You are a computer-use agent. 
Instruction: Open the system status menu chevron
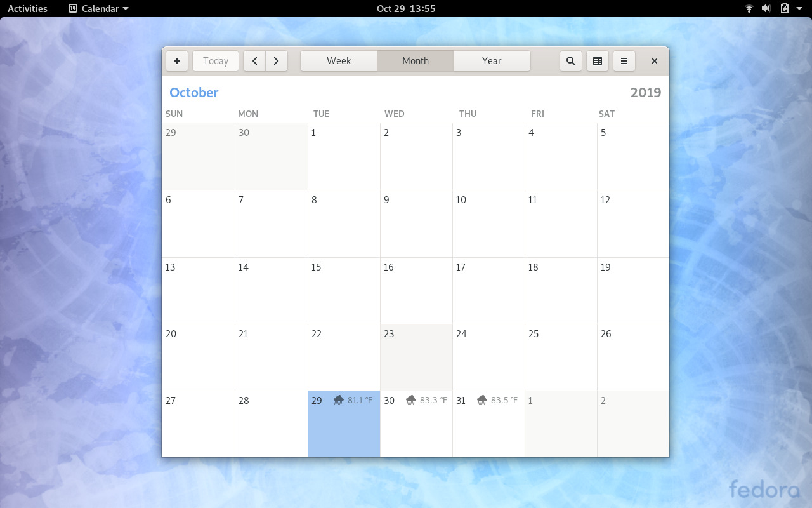click(x=799, y=8)
